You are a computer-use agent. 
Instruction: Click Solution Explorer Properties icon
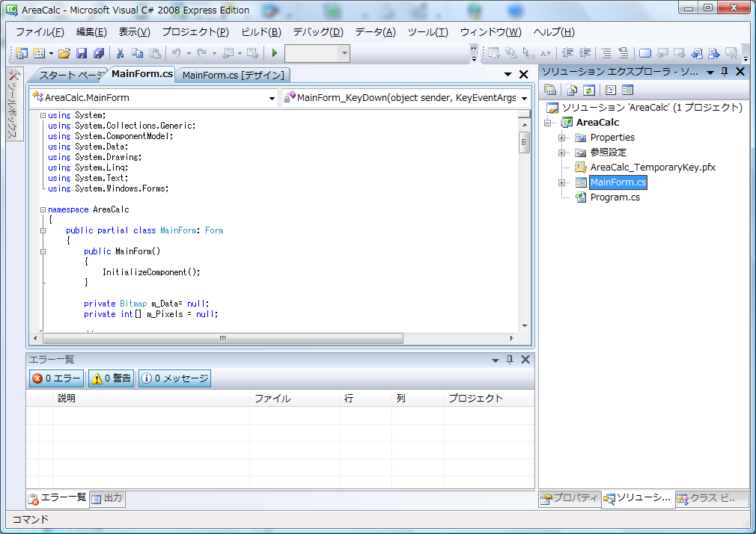550,90
